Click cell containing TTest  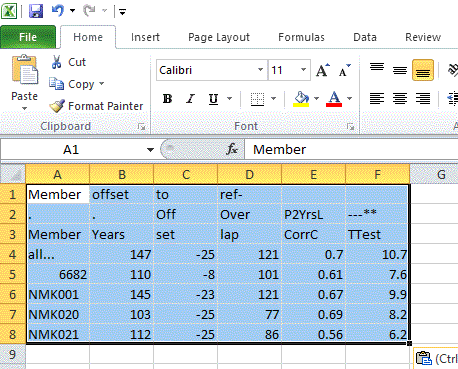(x=377, y=234)
